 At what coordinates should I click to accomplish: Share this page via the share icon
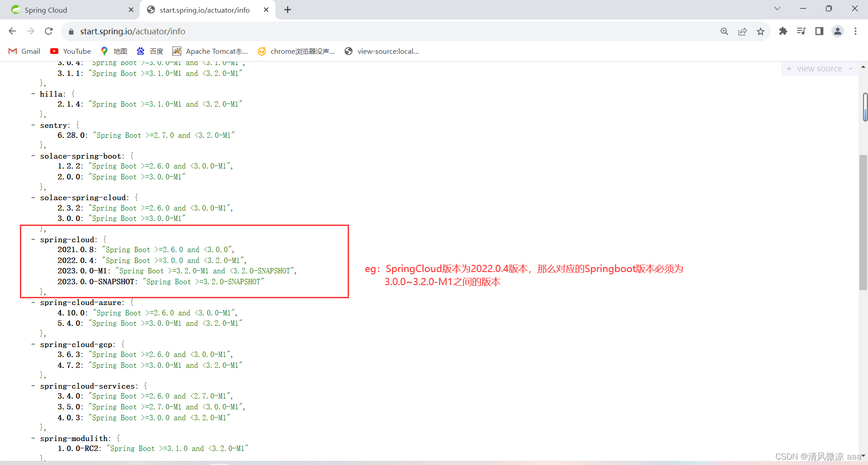742,31
